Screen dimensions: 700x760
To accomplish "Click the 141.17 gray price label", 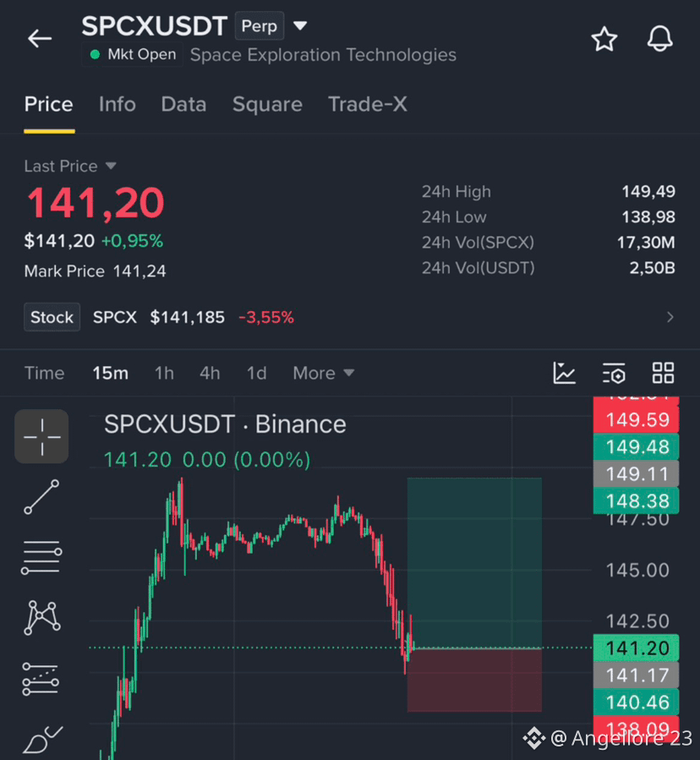I will tap(637, 675).
